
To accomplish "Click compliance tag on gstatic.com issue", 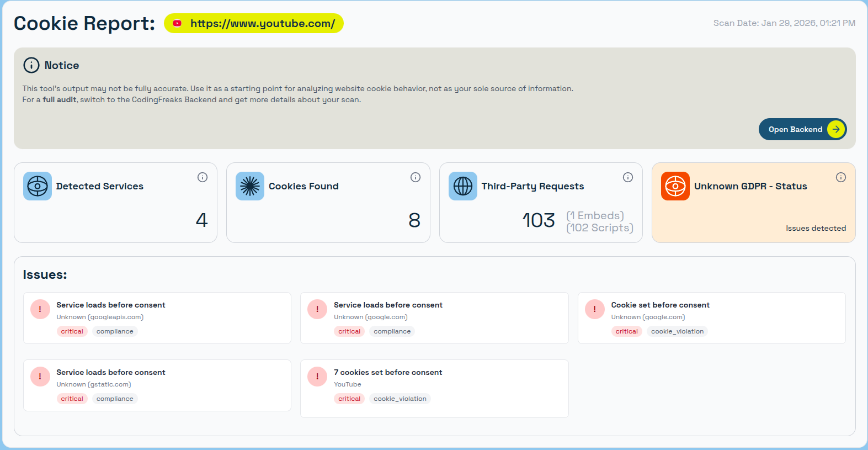I will click(x=115, y=399).
